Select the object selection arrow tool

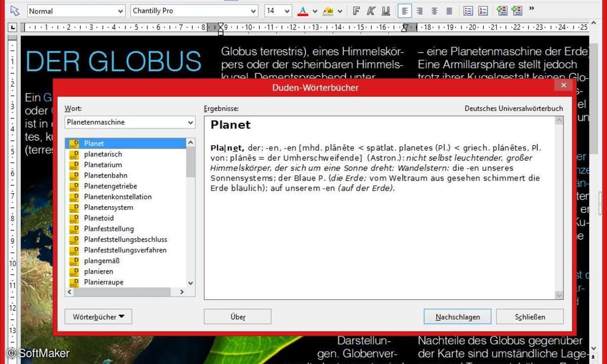tap(15, 11)
